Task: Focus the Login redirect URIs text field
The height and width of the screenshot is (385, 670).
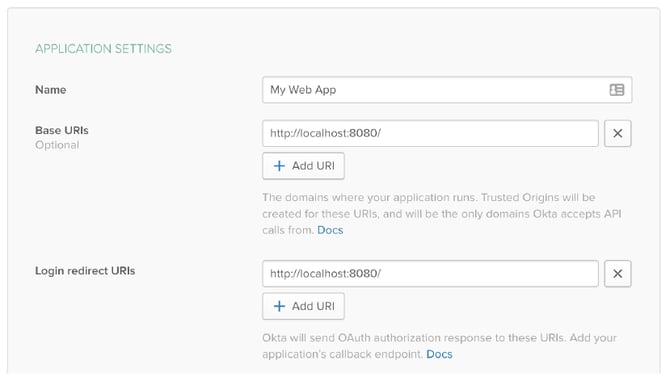Action: pos(430,273)
